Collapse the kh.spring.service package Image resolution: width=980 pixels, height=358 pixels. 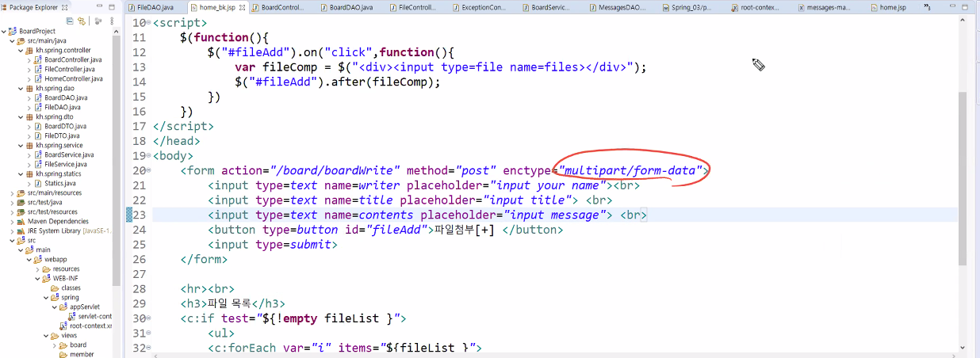pos(21,145)
